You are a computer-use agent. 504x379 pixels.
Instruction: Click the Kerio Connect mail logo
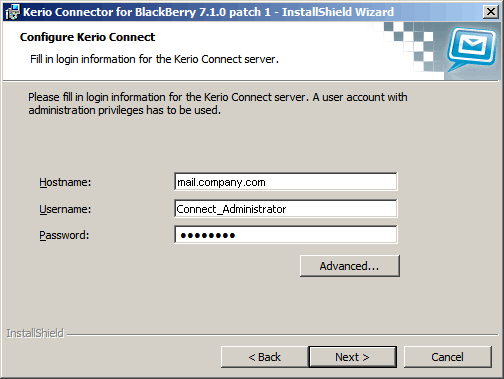point(473,49)
